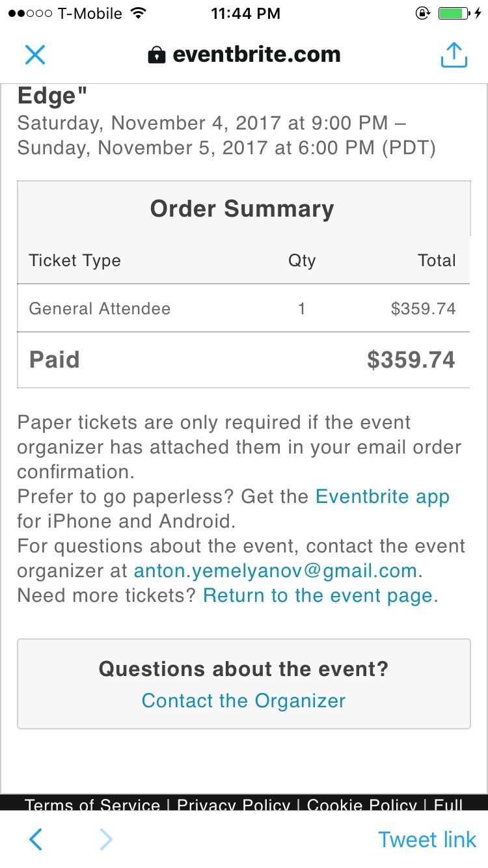Screen dimensions: 488x868
Task: Open the Terms of Service footer link
Action: (x=92, y=805)
